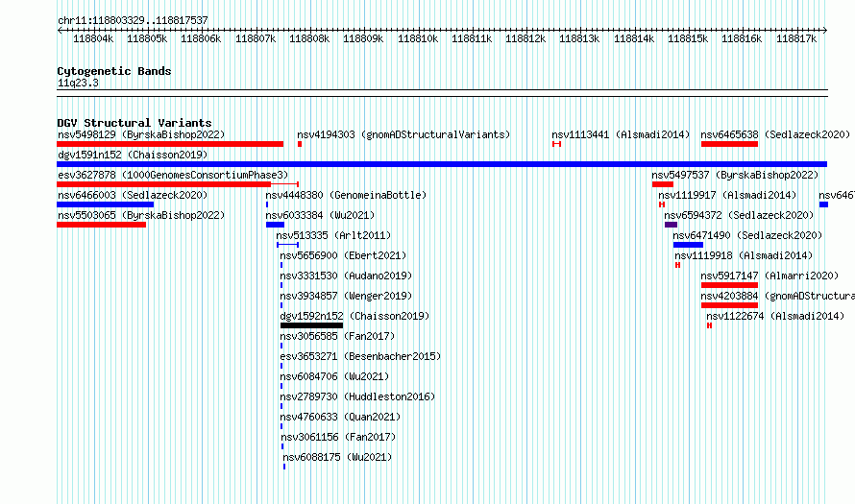Open nsv5497537 (ByrskaBishop2022) label
This screenshot has width=855, height=504.
pos(735,175)
